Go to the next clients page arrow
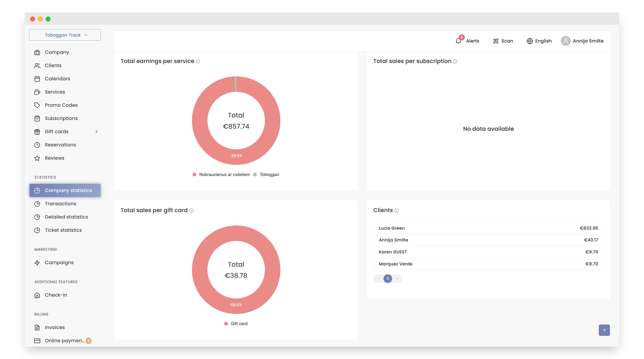 tap(397, 278)
